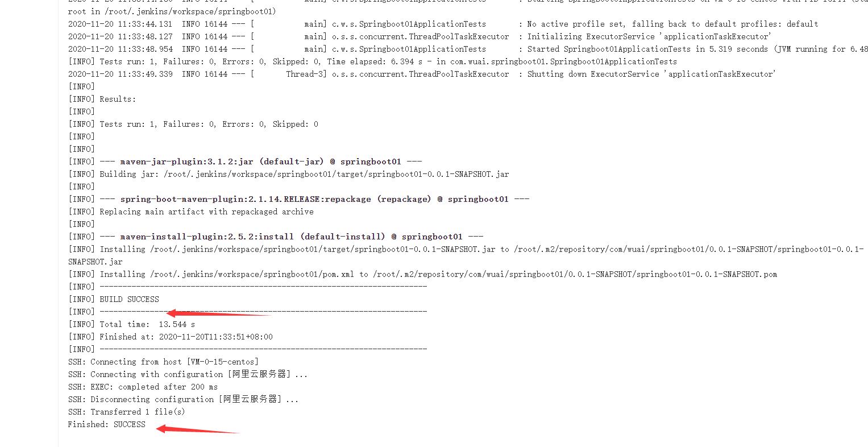Click the "Installing ... pom.xml" log line
This screenshot has width=868, height=447.
(422, 274)
